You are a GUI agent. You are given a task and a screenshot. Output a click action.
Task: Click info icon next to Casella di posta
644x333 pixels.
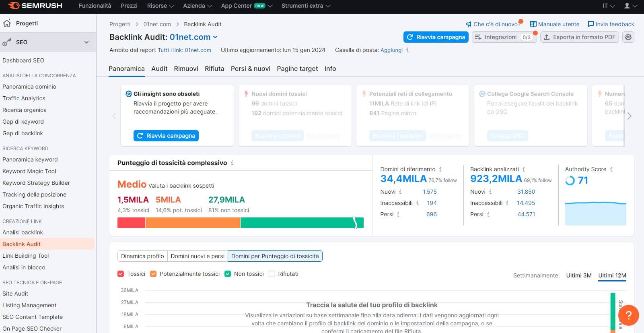coord(407,50)
